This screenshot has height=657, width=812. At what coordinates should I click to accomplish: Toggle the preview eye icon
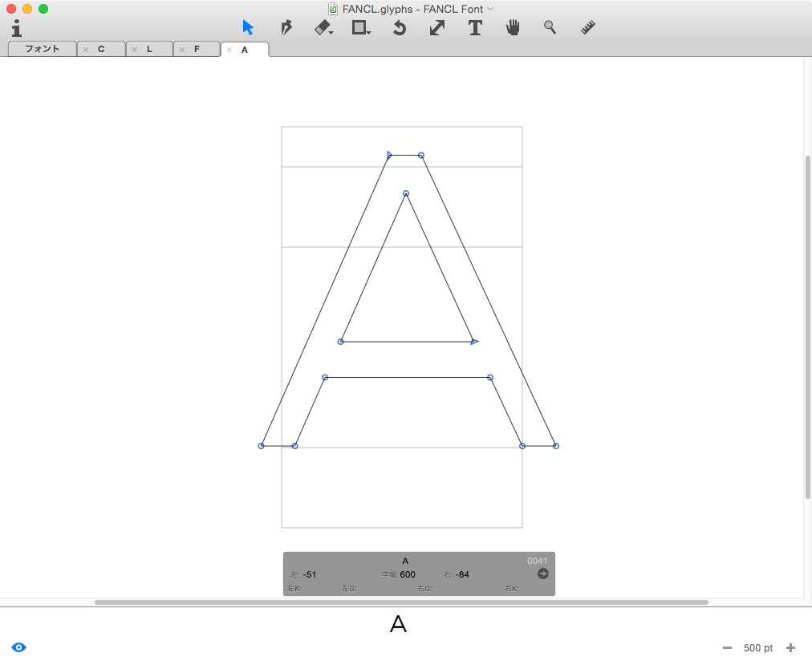pos(18,647)
